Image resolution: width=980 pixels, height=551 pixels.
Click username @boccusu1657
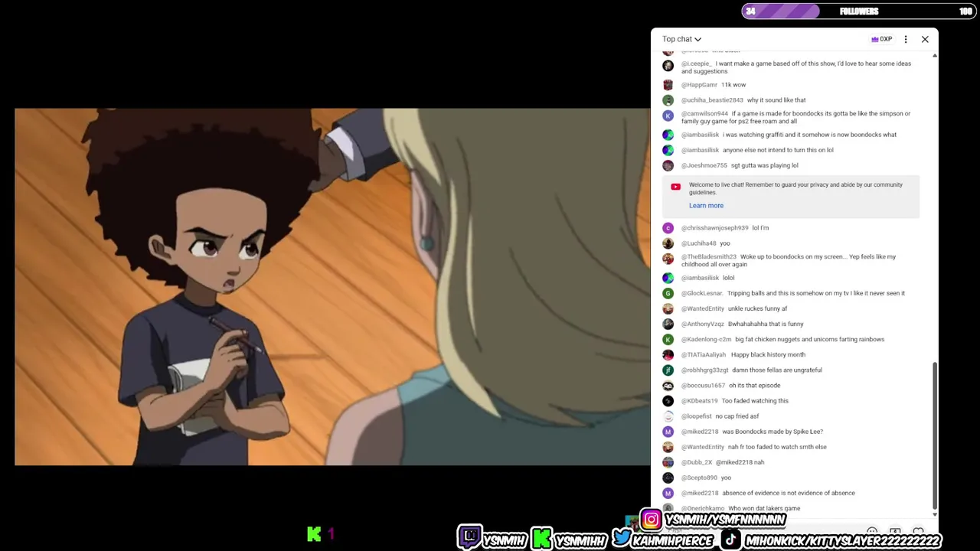click(703, 386)
